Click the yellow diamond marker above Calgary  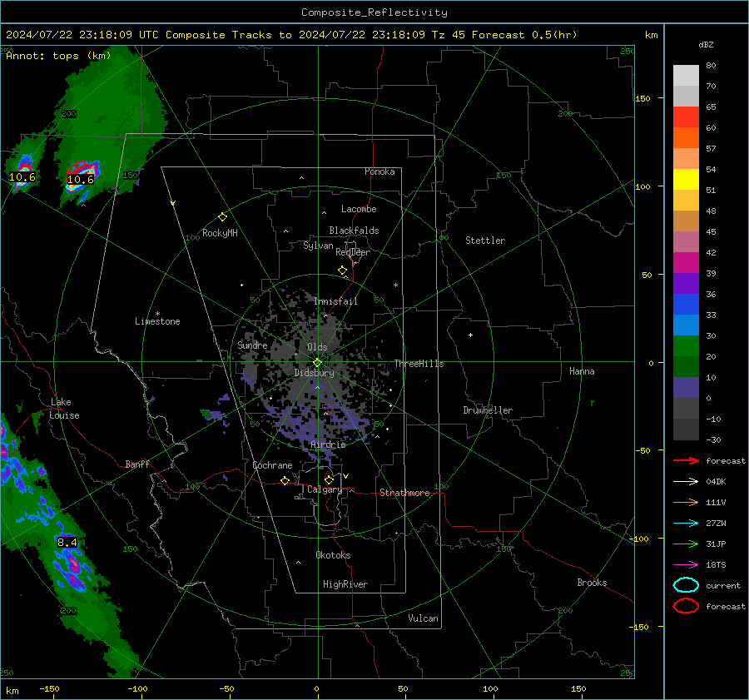(x=329, y=479)
